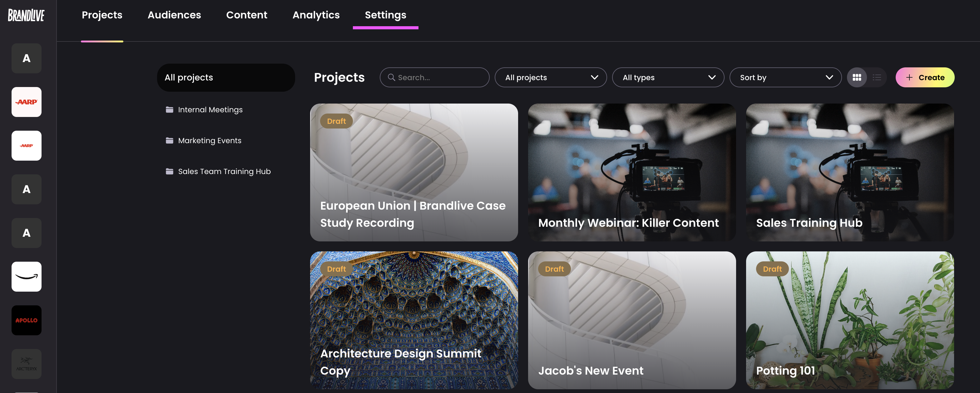Select the Apollo workspace icon

pyautogui.click(x=26, y=320)
